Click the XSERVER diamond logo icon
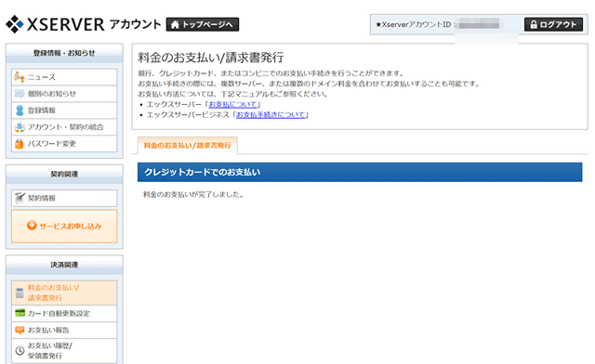 pyautogui.click(x=15, y=24)
